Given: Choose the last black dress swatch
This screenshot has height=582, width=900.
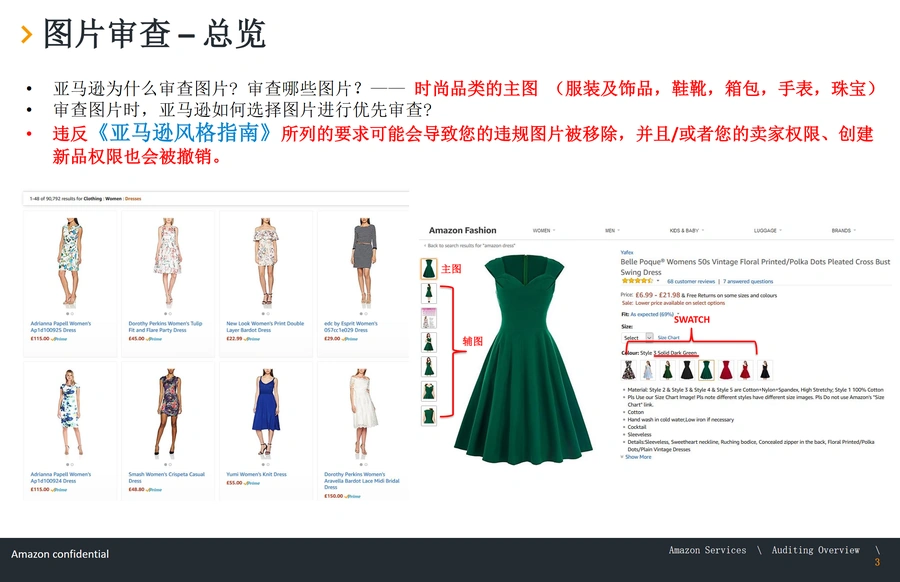Looking at the screenshot, I should (x=765, y=370).
